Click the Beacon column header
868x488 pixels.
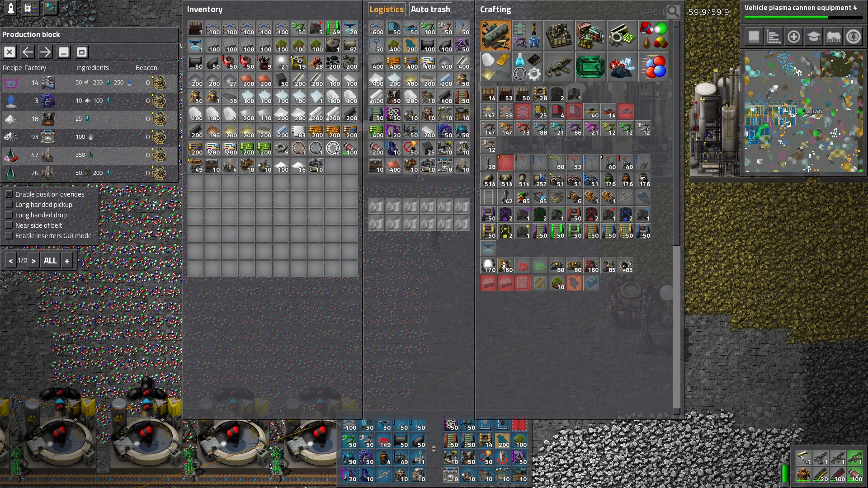pyautogui.click(x=146, y=68)
